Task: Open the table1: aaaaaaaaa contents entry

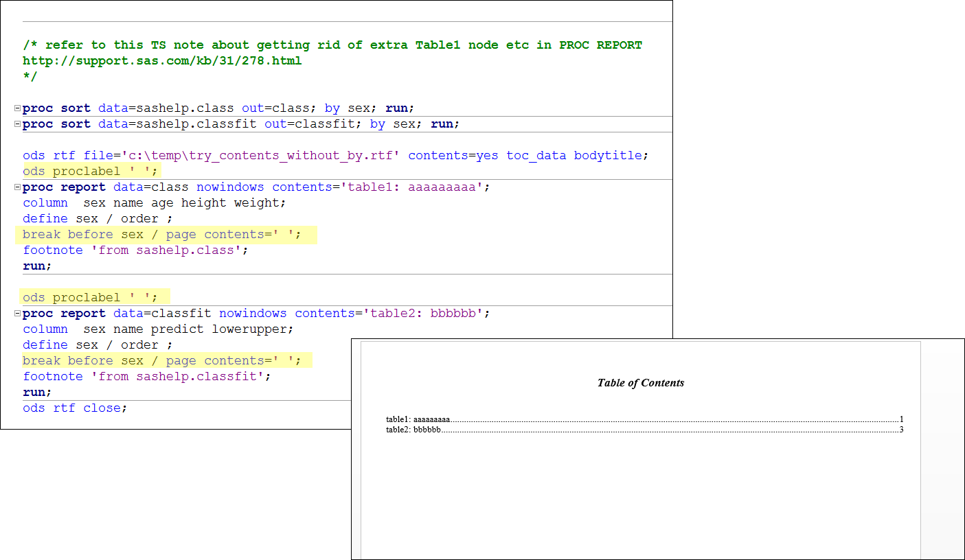Action: coord(418,419)
